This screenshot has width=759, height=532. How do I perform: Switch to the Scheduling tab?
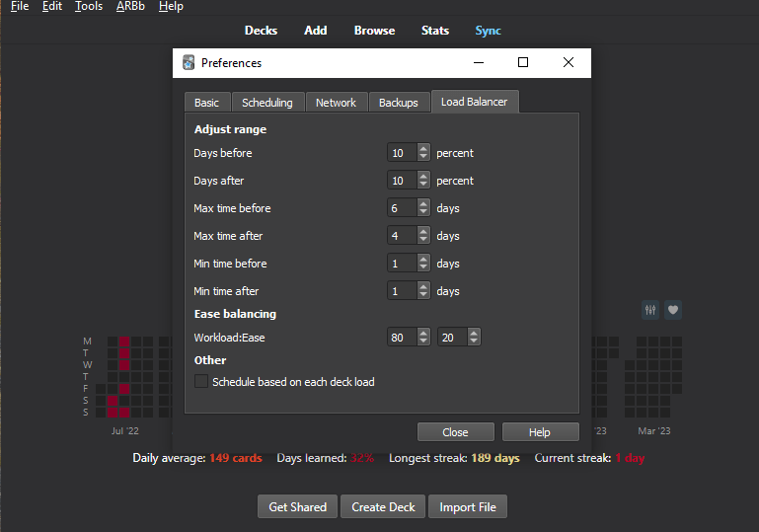coord(267,103)
